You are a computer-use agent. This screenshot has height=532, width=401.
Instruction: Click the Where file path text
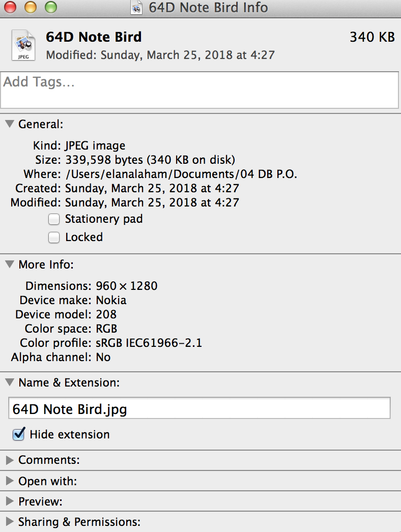coord(181,174)
